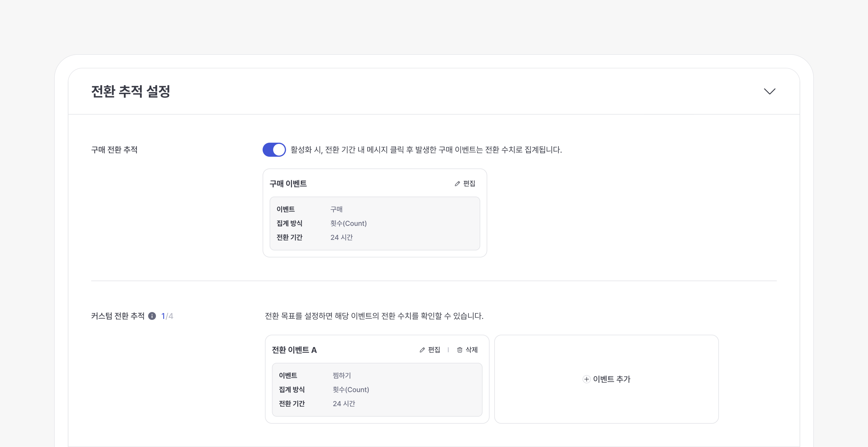Toggle off 구매 전환 추적 switch

pyautogui.click(x=274, y=150)
